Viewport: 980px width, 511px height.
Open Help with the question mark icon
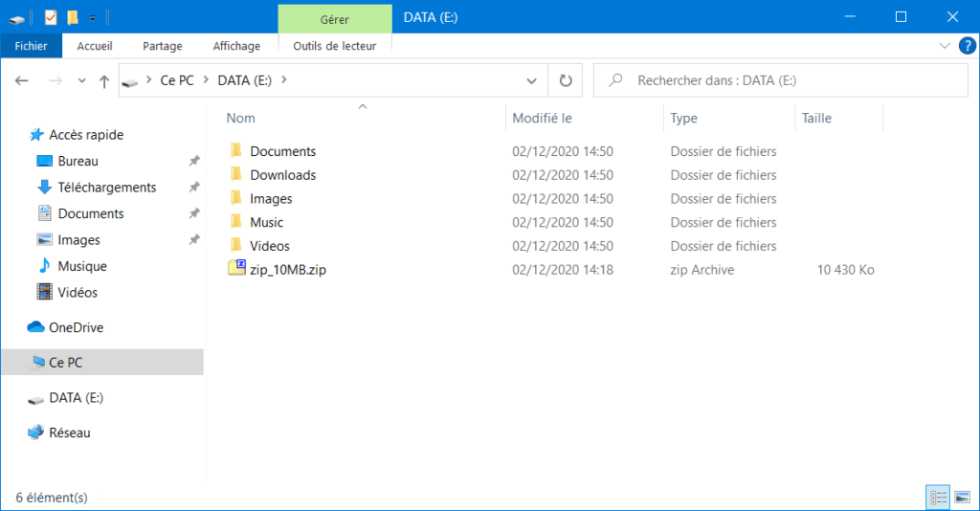[x=967, y=46]
